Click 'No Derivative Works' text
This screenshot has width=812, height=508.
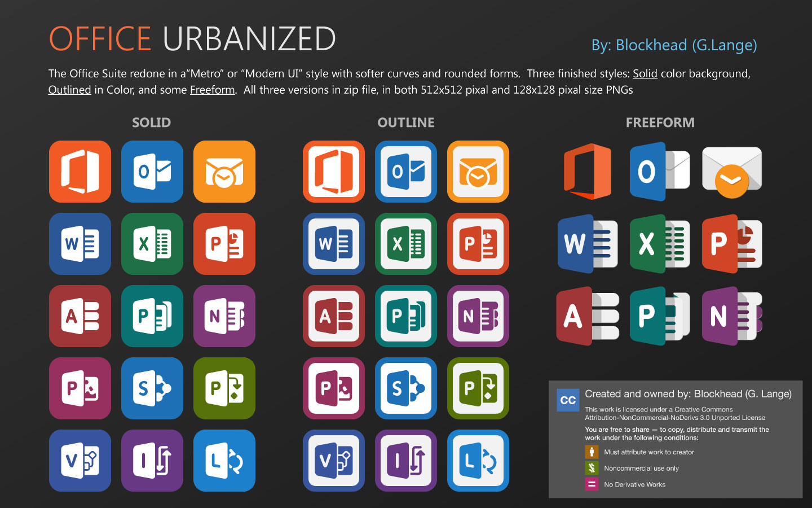634,484
